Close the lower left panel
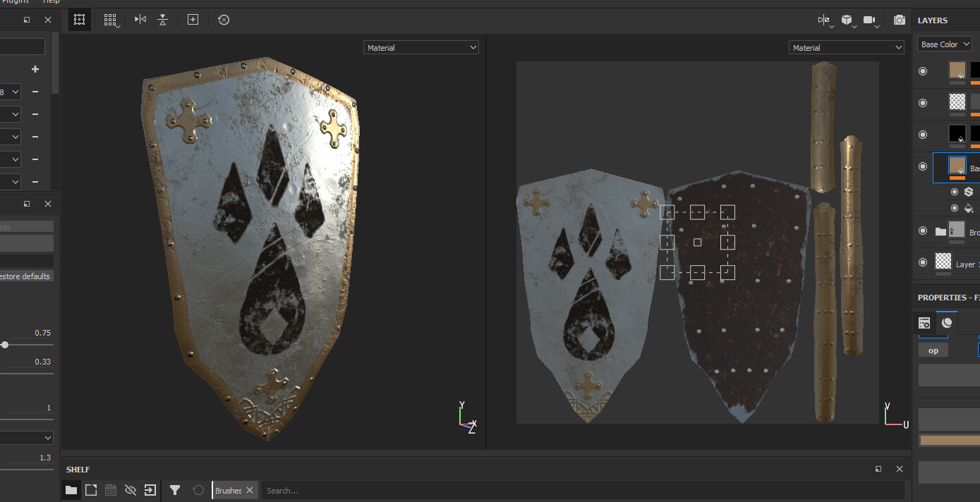980x502 pixels. point(48,204)
